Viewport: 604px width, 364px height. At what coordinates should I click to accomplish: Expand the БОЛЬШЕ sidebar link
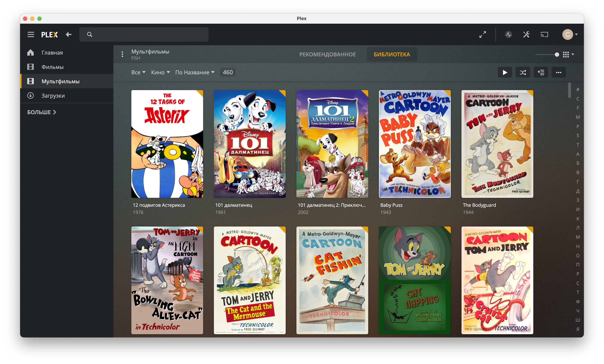pyautogui.click(x=42, y=112)
